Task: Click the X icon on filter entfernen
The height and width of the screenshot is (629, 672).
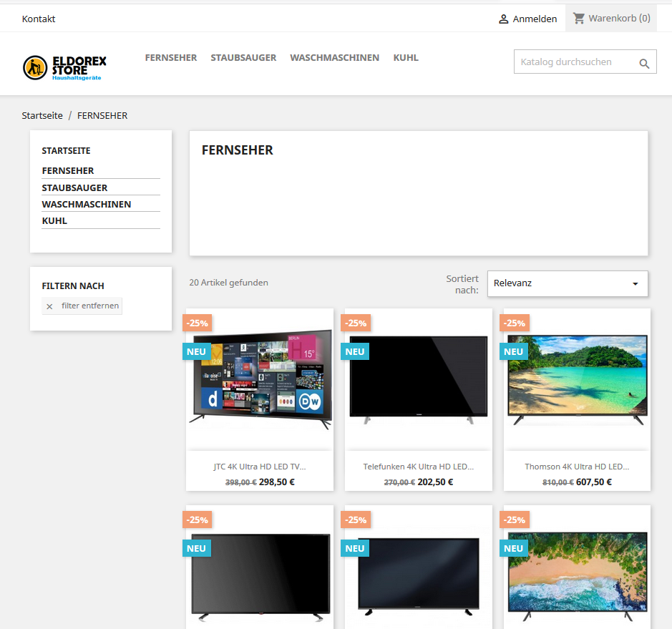Action: [49, 306]
